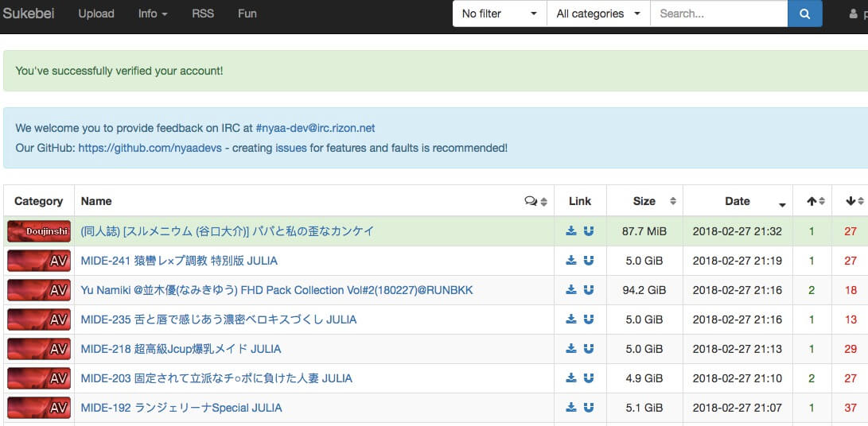This screenshot has width=868, height=426.
Task: Click the AV category badge in MIDE-235 row
Action: coord(39,319)
